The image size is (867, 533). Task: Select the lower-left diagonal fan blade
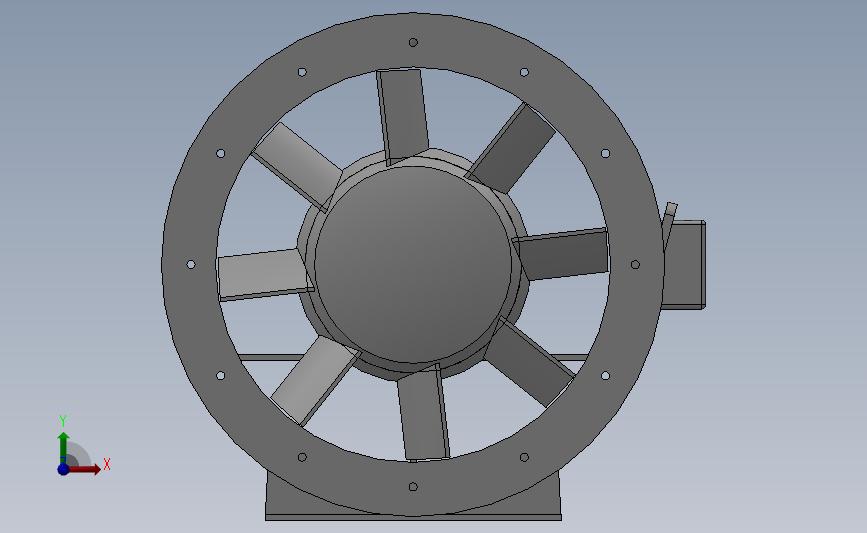[315, 380]
